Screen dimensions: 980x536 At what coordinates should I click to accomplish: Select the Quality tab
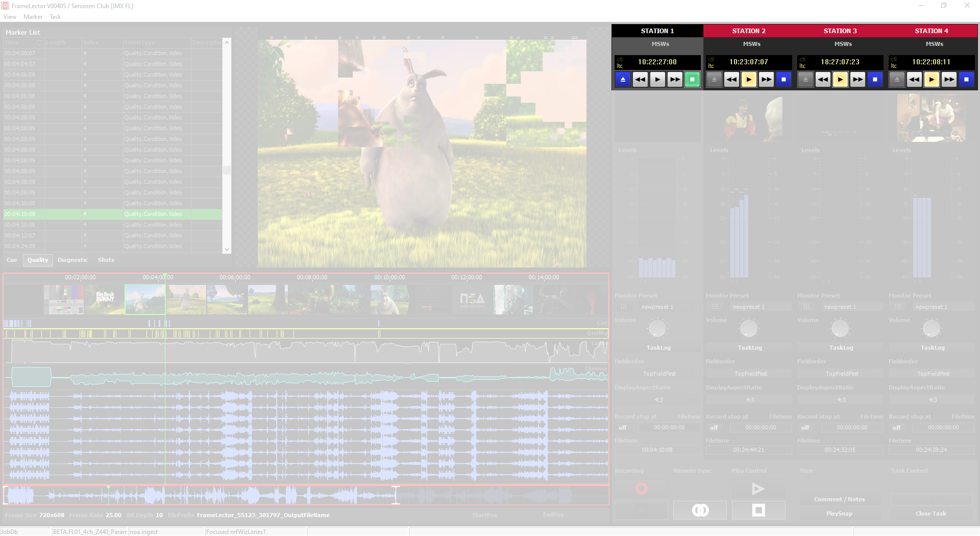38,260
